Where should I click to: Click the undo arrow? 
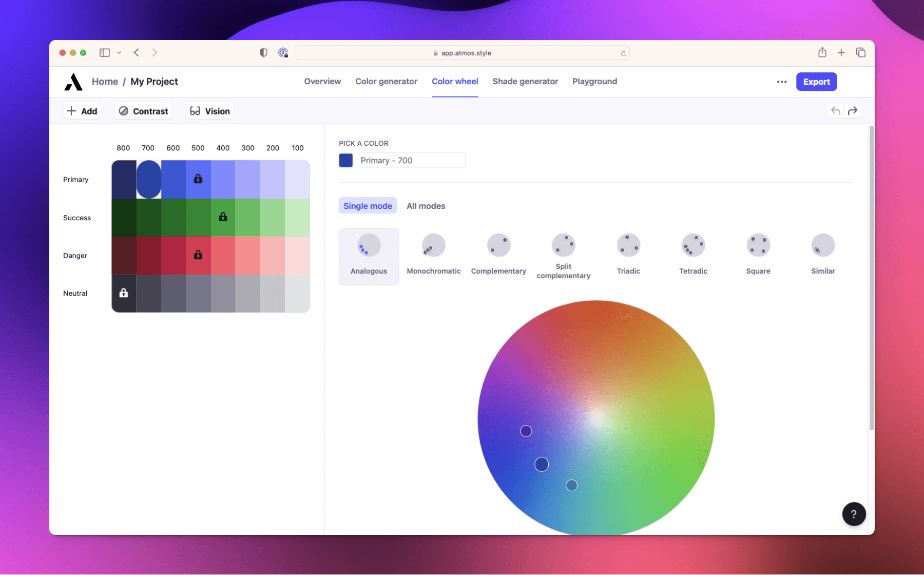click(x=836, y=110)
